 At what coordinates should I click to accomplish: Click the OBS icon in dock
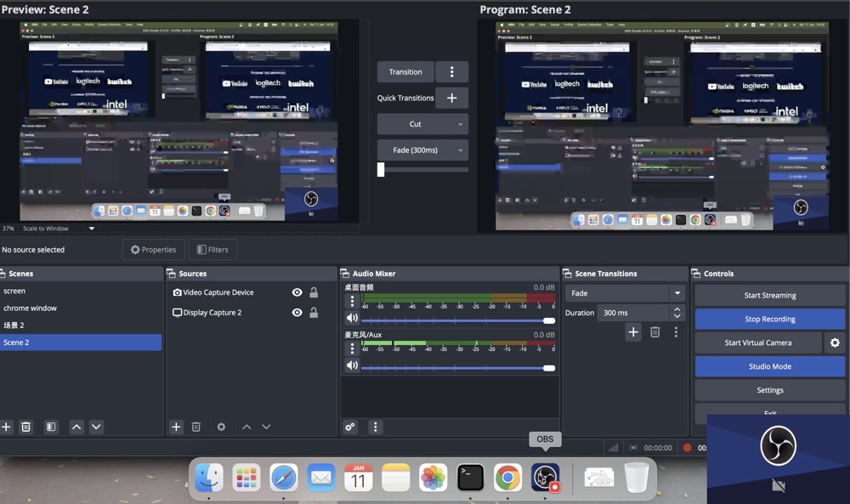pyautogui.click(x=545, y=478)
